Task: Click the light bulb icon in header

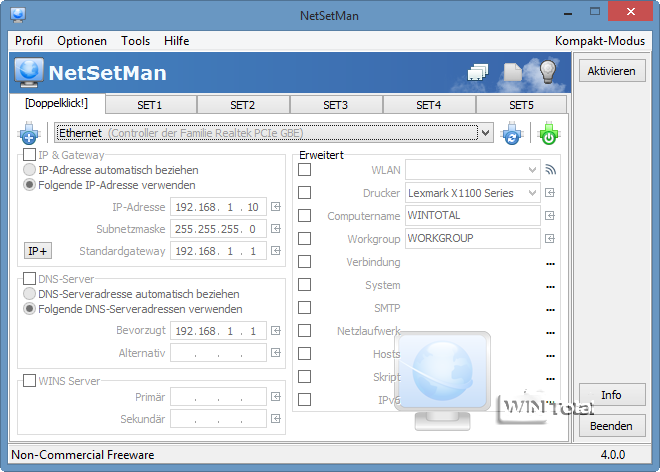Action: point(548,72)
